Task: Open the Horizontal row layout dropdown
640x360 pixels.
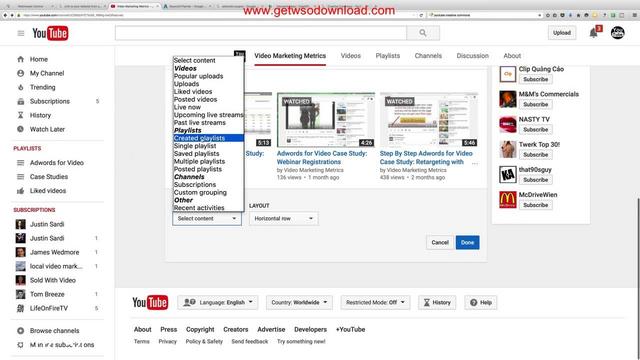Action: (x=284, y=218)
